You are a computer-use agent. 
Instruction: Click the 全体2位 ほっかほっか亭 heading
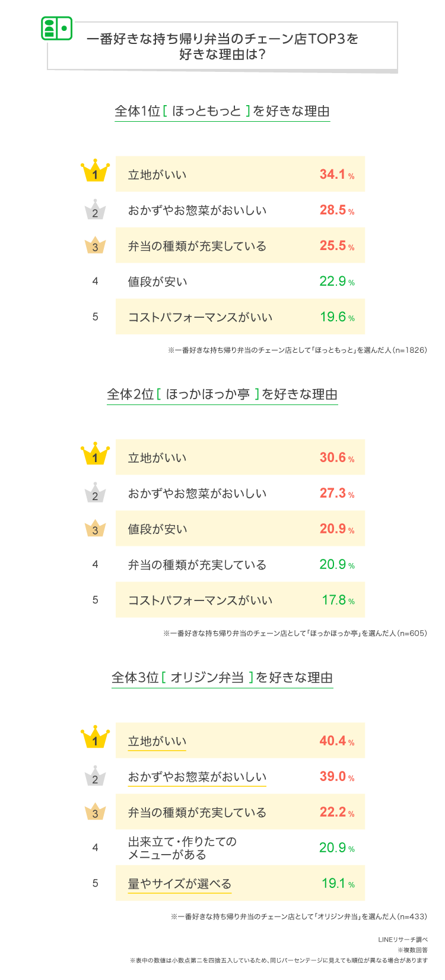point(222,394)
